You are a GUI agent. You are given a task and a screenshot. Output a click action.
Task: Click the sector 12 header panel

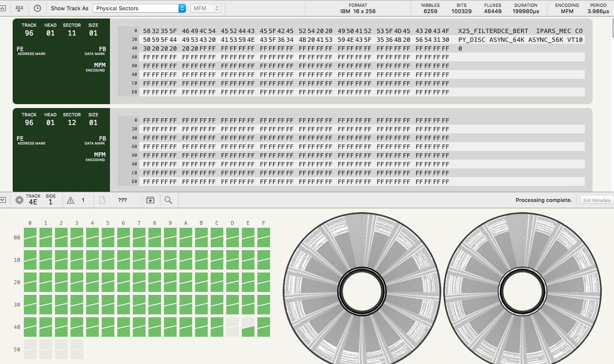(61, 151)
